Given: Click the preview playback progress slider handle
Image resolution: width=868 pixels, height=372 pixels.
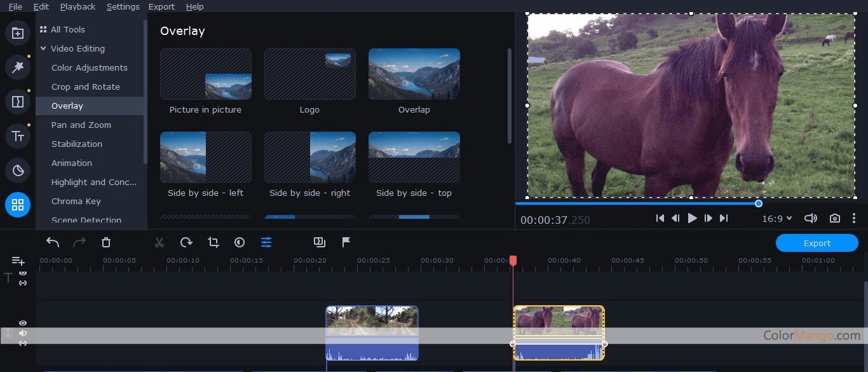Looking at the screenshot, I should (x=758, y=203).
